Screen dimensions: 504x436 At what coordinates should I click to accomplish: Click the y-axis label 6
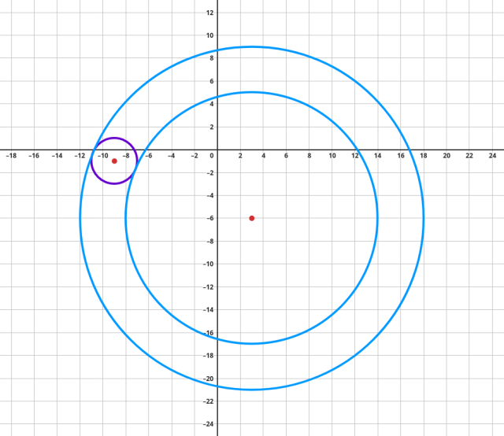(211, 81)
